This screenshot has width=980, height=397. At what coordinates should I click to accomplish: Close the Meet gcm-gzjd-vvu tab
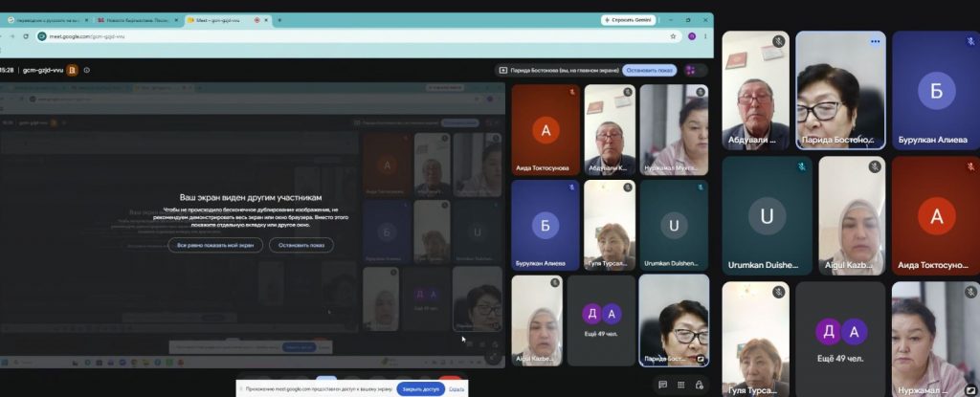[266, 20]
